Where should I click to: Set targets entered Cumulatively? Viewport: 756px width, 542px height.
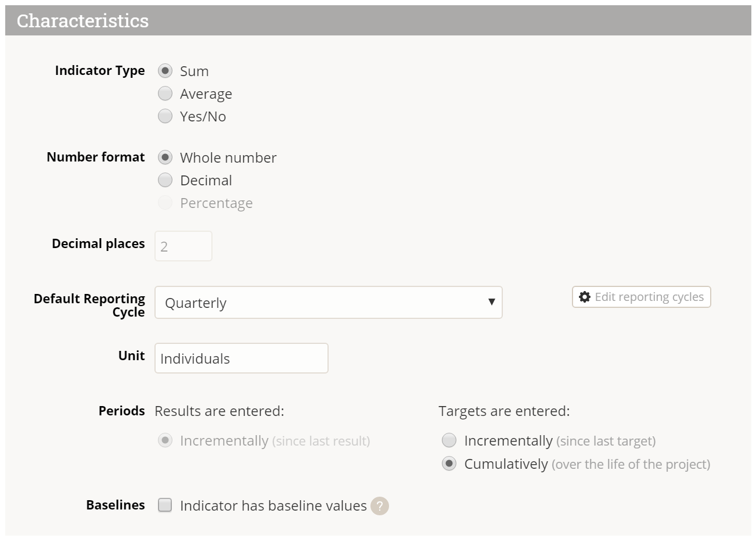(x=449, y=464)
